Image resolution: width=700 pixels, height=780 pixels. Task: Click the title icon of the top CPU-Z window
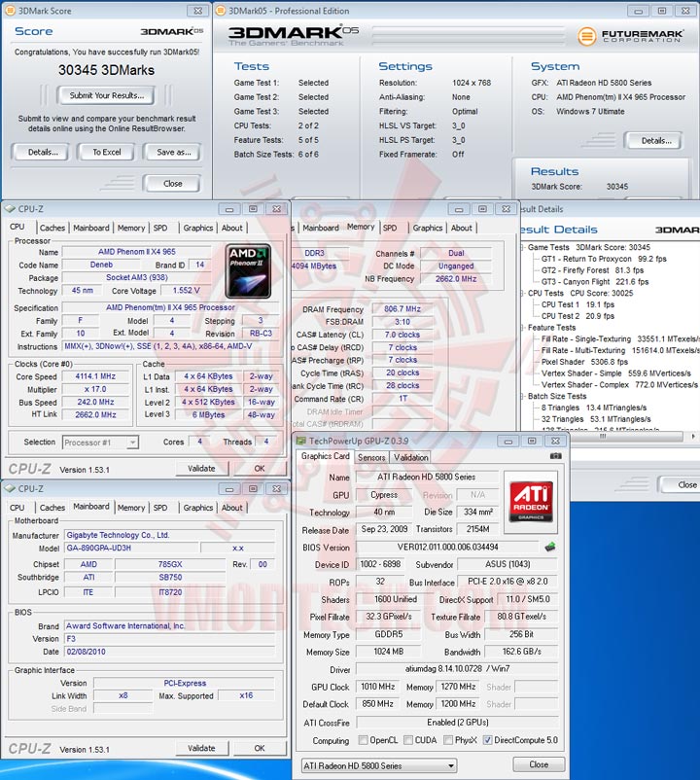(x=10, y=209)
